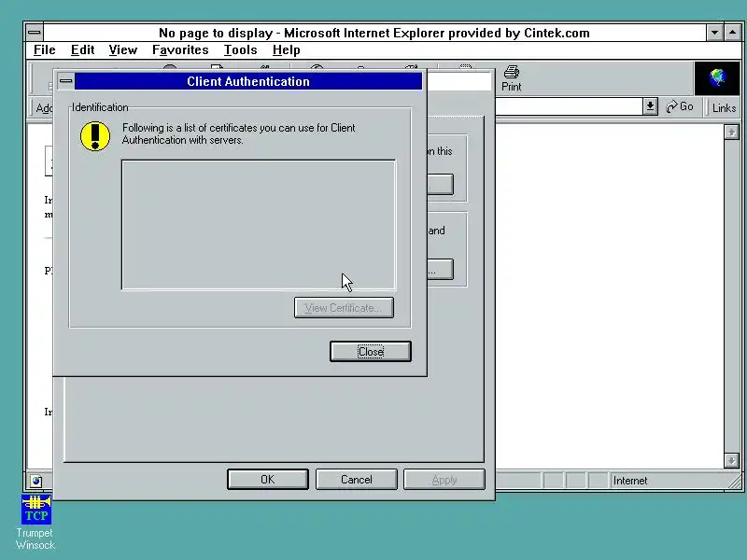Confirm the options dialog with OK

[x=267, y=479]
